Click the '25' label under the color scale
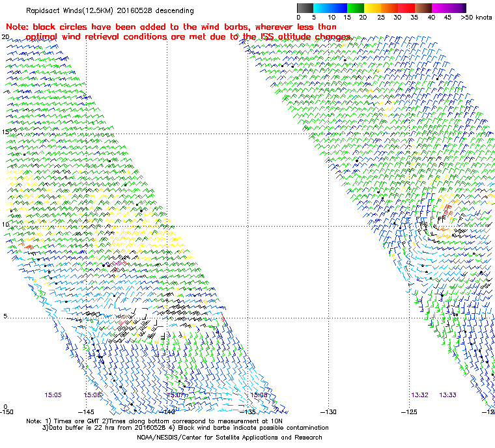This screenshot has width=495, height=448. point(381,18)
